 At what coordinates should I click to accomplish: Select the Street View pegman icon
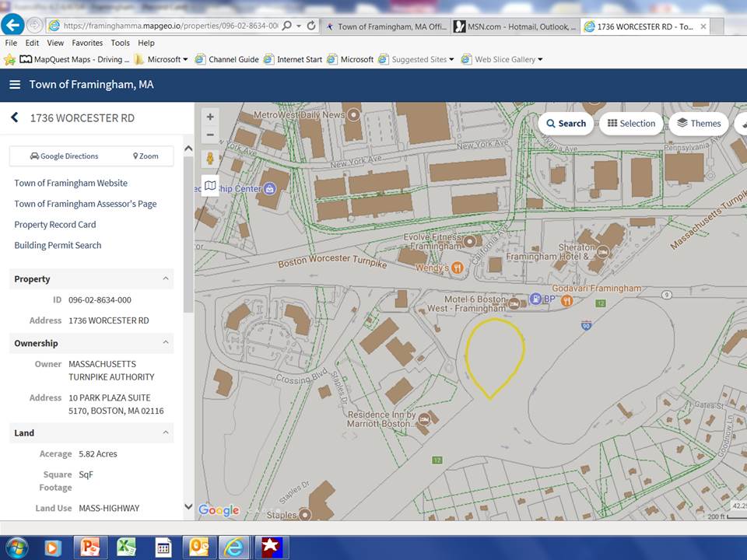click(210, 159)
